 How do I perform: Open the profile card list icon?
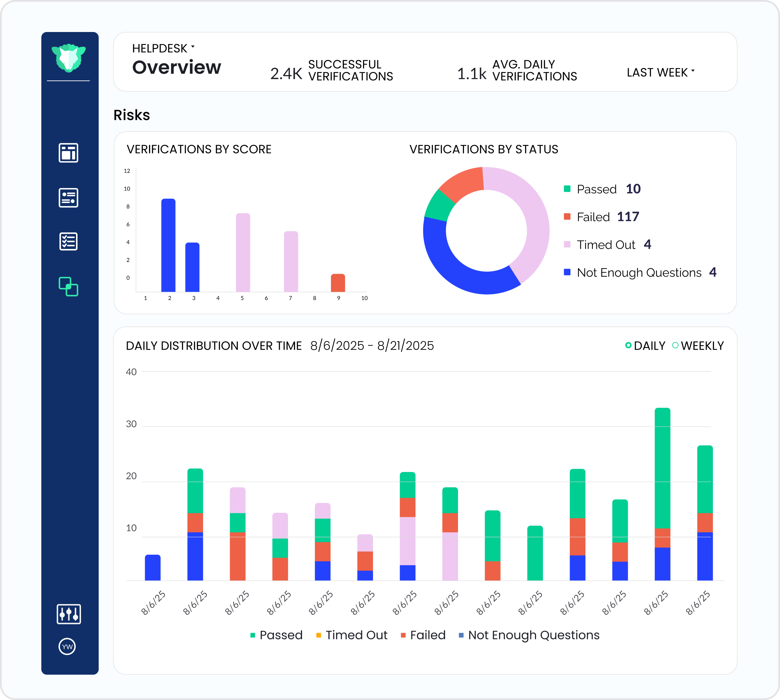(68, 198)
